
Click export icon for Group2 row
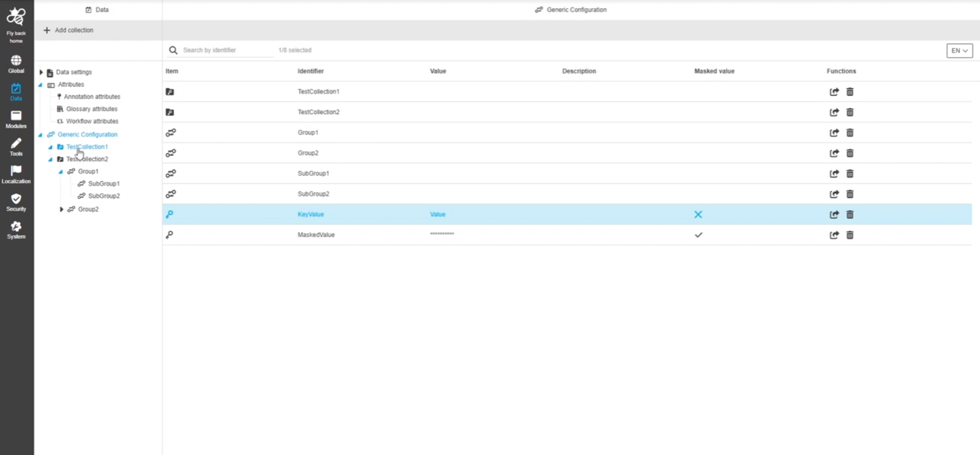click(834, 153)
